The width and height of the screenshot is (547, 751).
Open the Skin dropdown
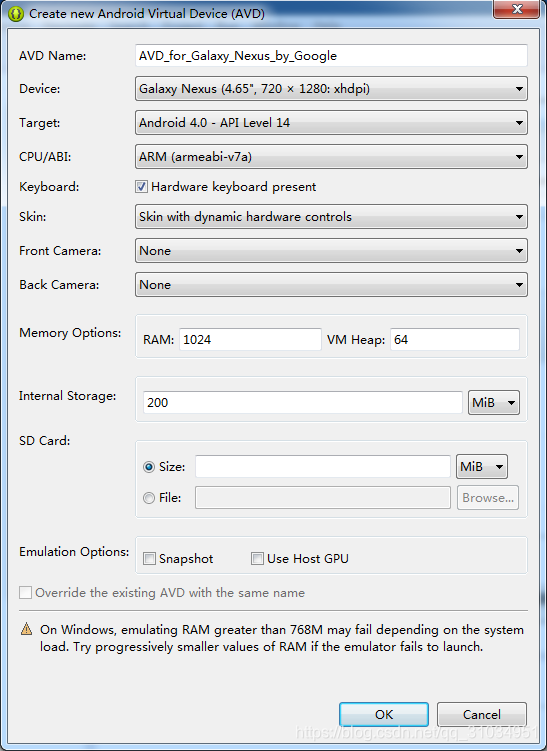pos(331,216)
